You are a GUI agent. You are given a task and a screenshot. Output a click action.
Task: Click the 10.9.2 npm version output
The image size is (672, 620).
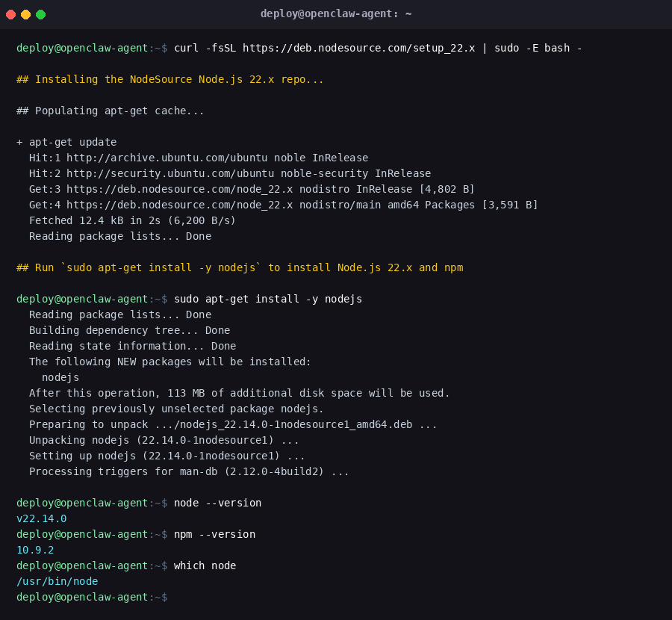tap(35, 550)
